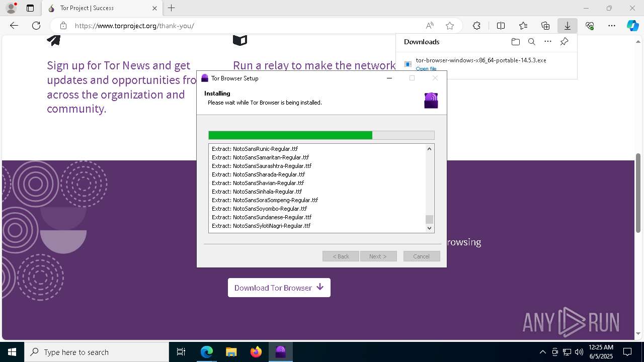Image resolution: width=644 pixels, height=362 pixels.
Task: Toggle the Downloads toolbar button
Action: [568, 26]
